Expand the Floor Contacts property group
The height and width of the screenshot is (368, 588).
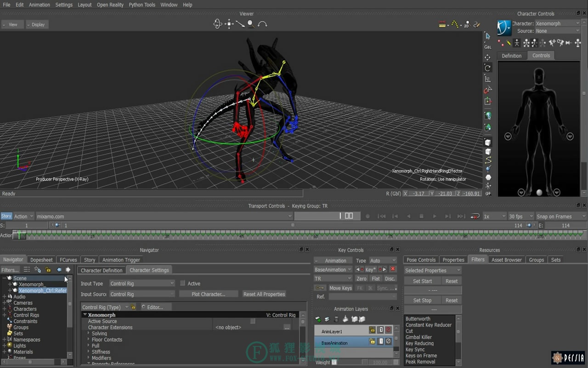[x=88, y=339]
